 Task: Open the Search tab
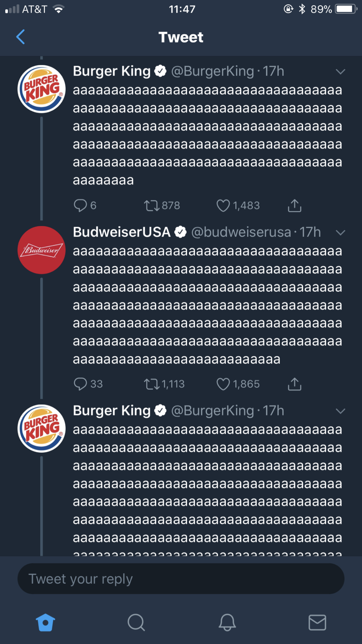(x=136, y=623)
